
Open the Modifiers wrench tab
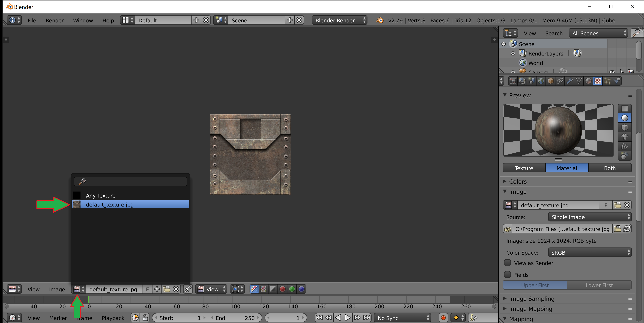pos(569,81)
